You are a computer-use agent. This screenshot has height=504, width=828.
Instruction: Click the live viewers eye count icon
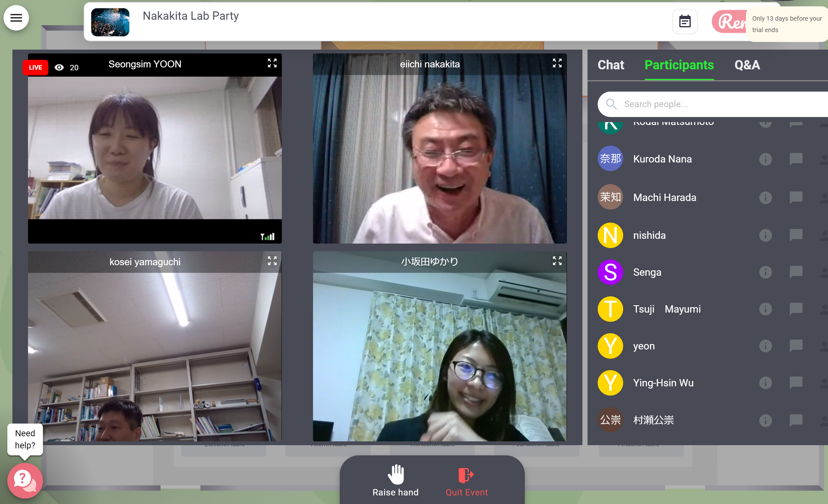[59, 67]
